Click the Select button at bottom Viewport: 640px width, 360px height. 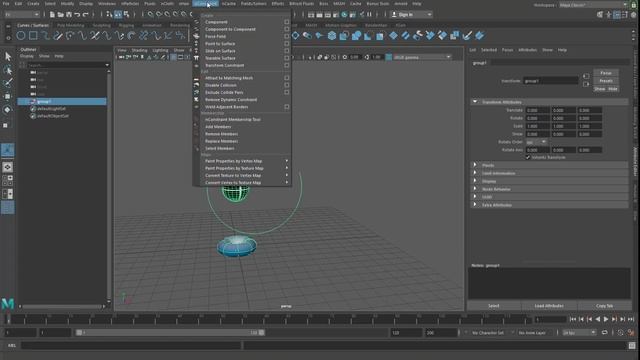(x=494, y=306)
